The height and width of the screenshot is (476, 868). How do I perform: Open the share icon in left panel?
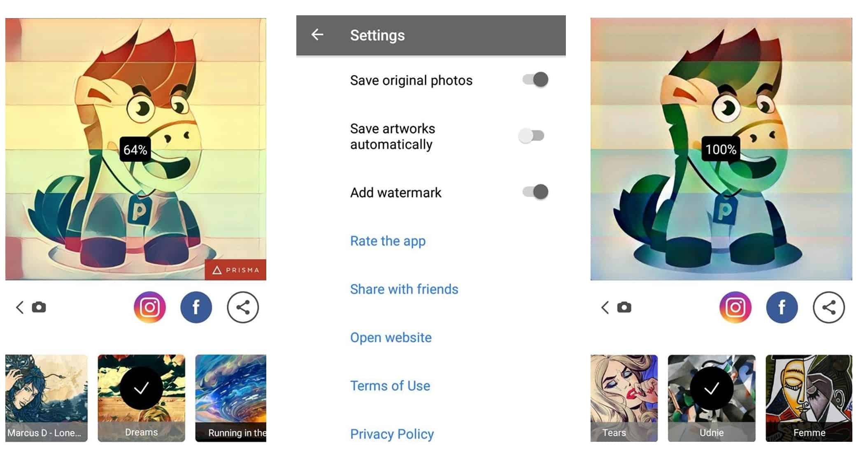click(x=243, y=307)
